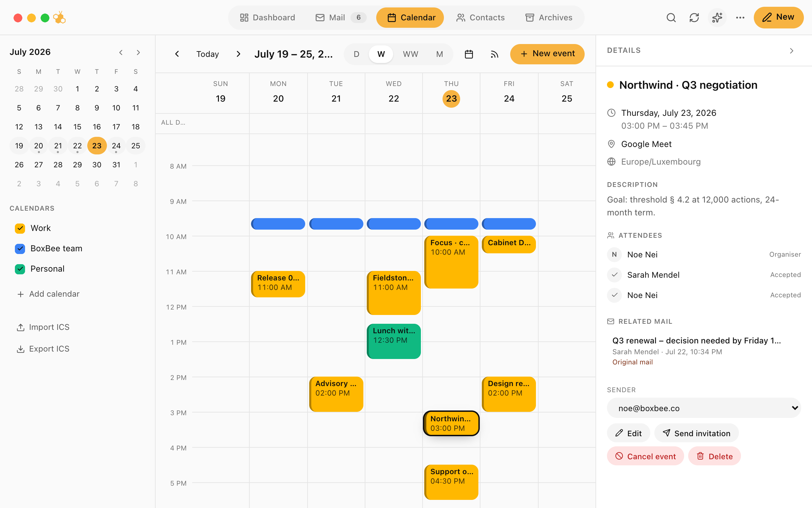The width and height of the screenshot is (812, 508).
Task: Click the related mail envelope icon
Action: click(611, 321)
